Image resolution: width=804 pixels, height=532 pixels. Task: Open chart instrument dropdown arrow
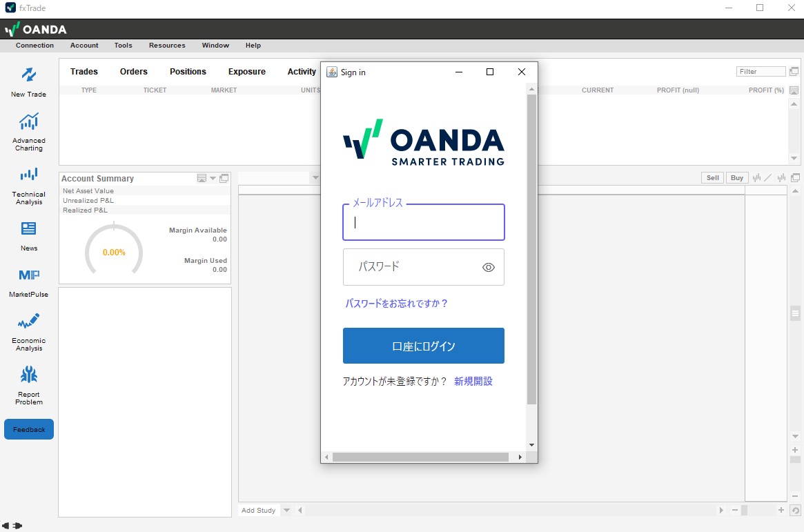(x=315, y=178)
